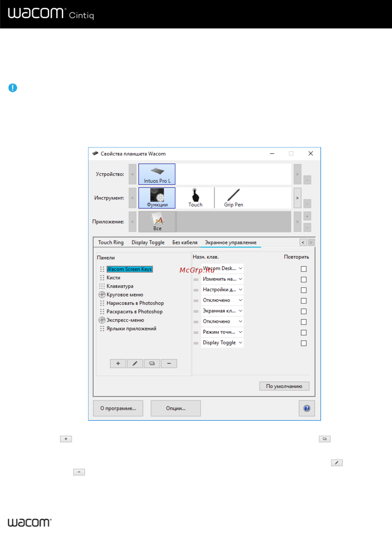The width and height of the screenshot is (392, 540).
Task: Select Wacom Screen Keys panel
Action: (x=129, y=269)
